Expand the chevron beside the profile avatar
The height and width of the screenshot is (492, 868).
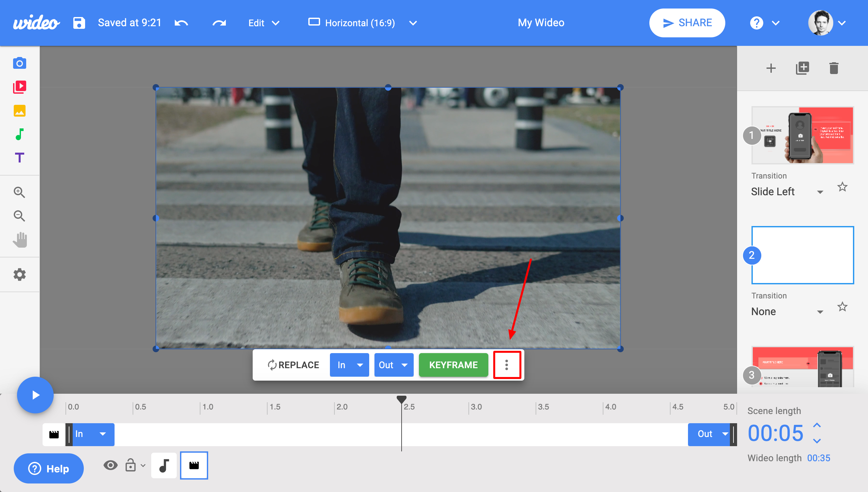(x=842, y=23)
